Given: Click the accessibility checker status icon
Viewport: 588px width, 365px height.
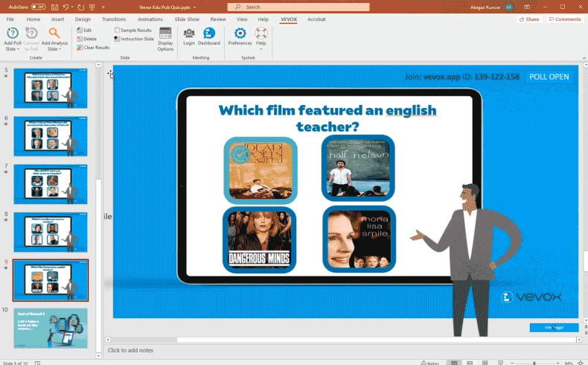Looking at the screenshot, I should point(37,363).
